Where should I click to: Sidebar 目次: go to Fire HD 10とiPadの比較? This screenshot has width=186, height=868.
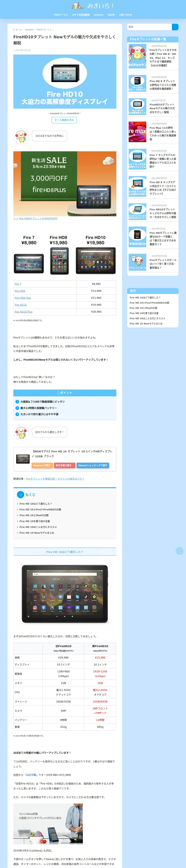click(x=143, y=308)
